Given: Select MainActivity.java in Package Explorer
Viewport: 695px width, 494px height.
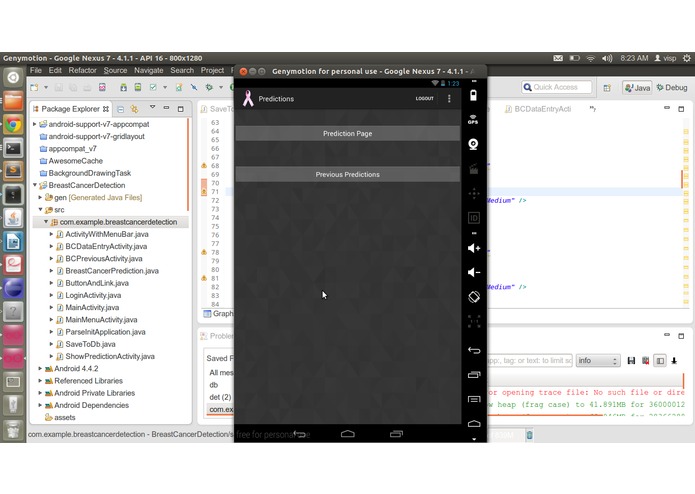Looking at the screenshot, I should pyautogui.click(x=92, y=307).
